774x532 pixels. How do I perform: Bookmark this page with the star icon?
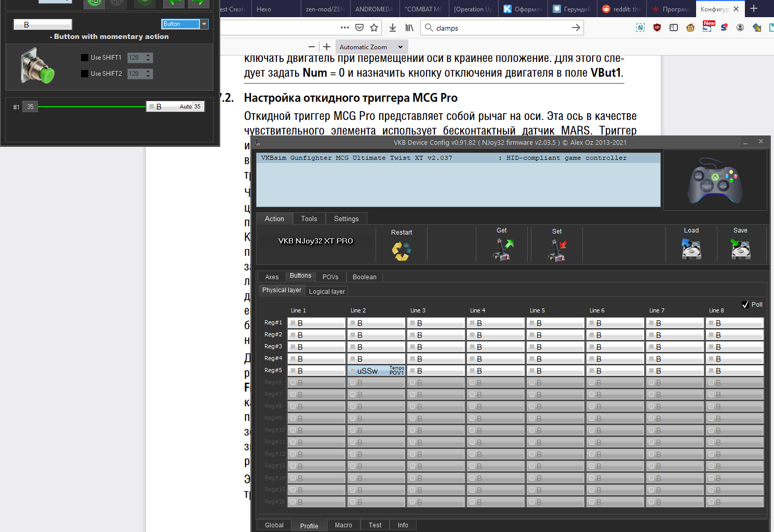tap(374, 28)
